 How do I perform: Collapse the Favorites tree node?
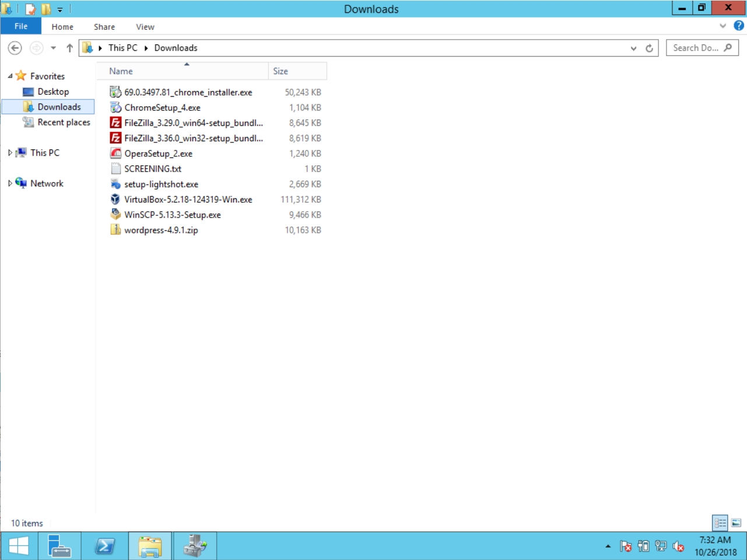tap(10, 76)
